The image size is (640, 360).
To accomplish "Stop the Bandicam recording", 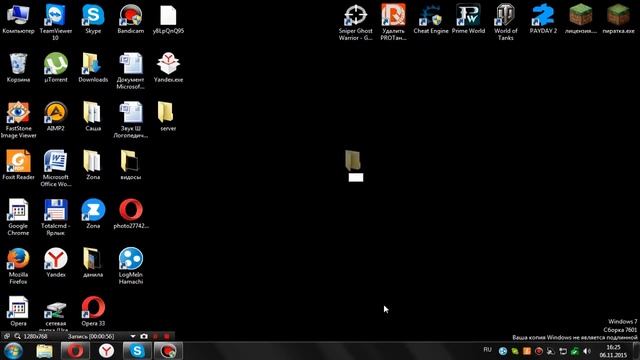I will point(167,336).
